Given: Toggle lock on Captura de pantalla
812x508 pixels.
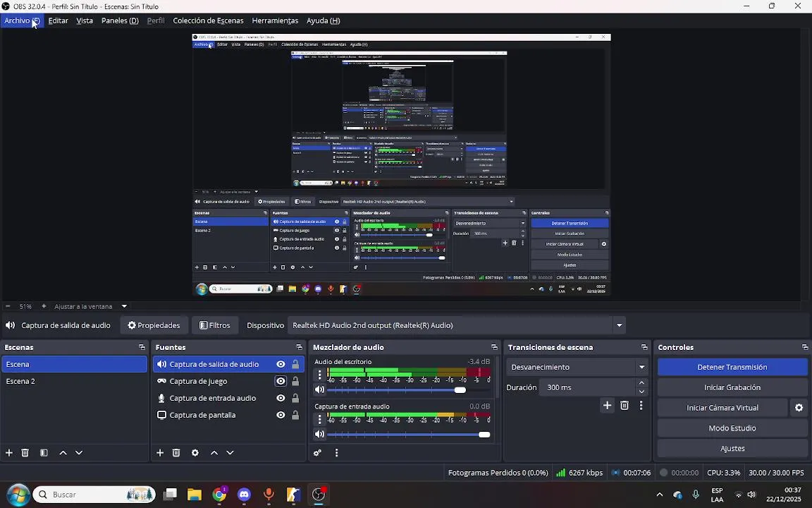Looking at the screenshot, I should tap(295, 415).
